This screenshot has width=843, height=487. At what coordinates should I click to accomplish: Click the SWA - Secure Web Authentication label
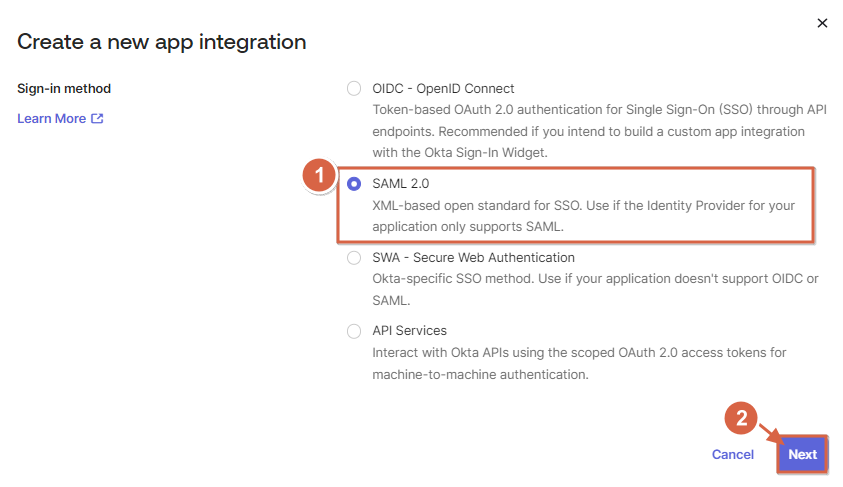[x=473, y=257]
